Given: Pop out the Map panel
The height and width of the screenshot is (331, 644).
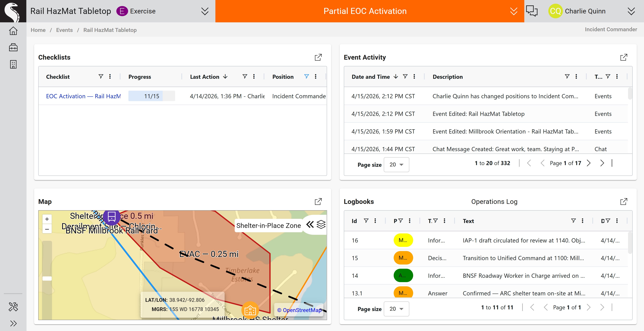Looking at the screenshot, I should [318, 202].
